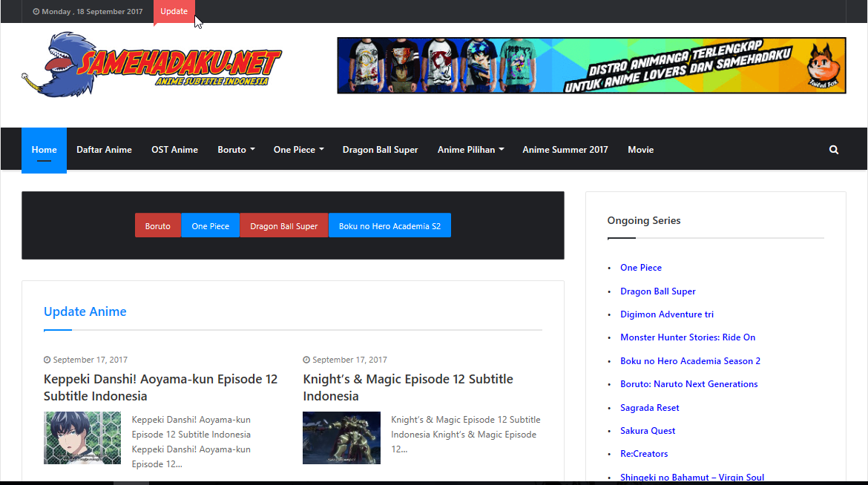Open Dragon Ball Super in nav bar

[x=381, y=150]
